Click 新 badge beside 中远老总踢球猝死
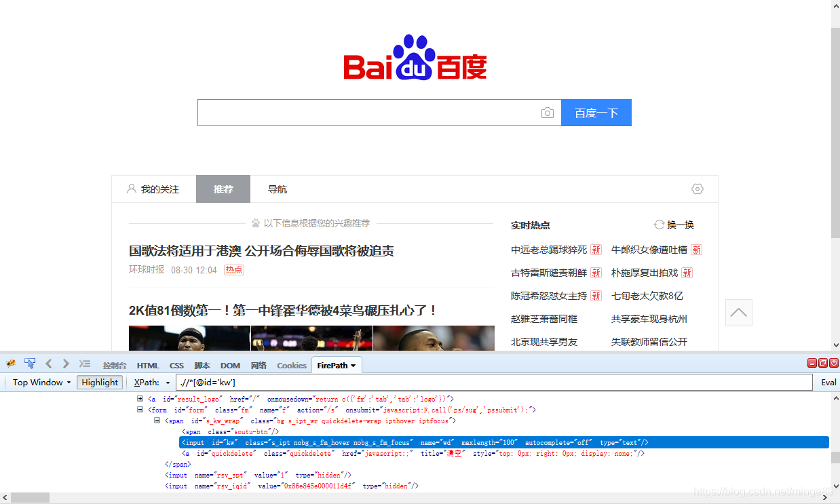 point(596,250)
